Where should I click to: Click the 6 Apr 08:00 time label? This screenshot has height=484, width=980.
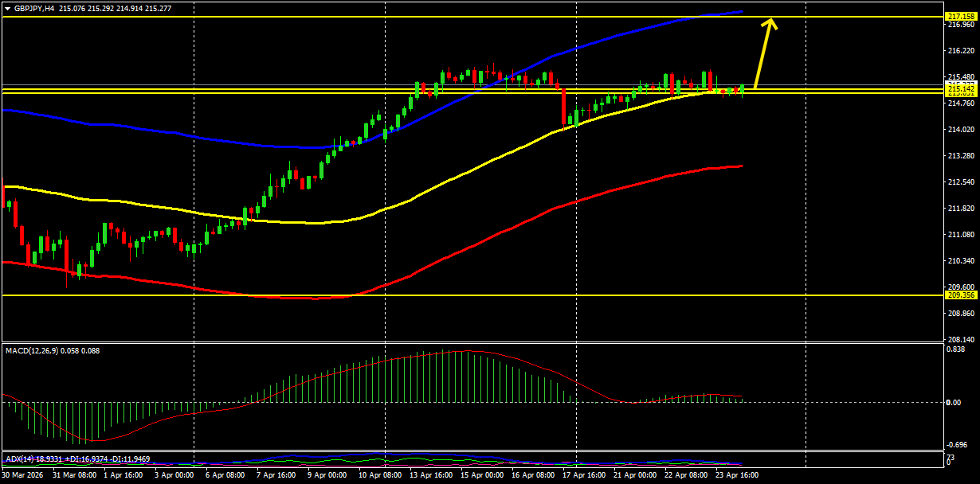point(224,475)
